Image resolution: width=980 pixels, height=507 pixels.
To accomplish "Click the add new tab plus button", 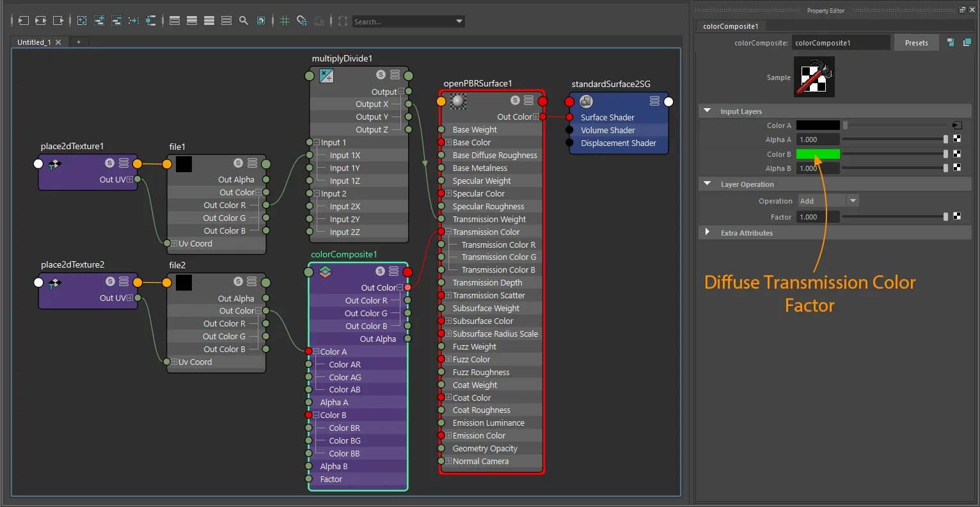I will click(x=79, y=42).
